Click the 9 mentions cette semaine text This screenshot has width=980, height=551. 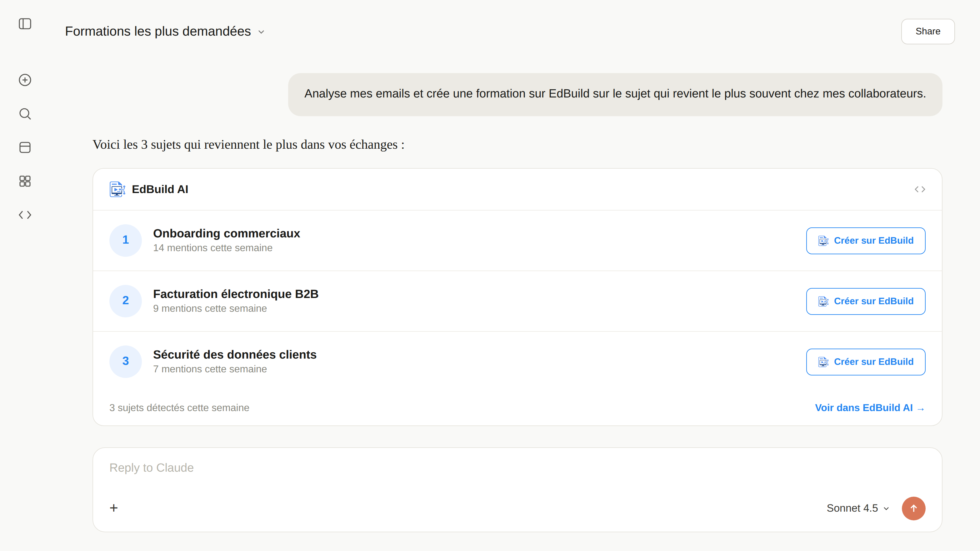click(210, 308)
